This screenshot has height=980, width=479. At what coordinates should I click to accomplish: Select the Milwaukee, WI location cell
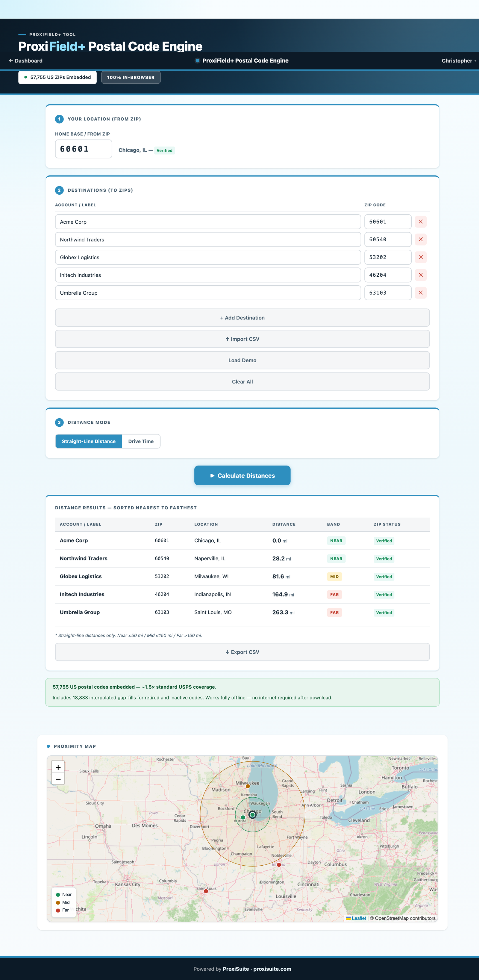[212, 576]
